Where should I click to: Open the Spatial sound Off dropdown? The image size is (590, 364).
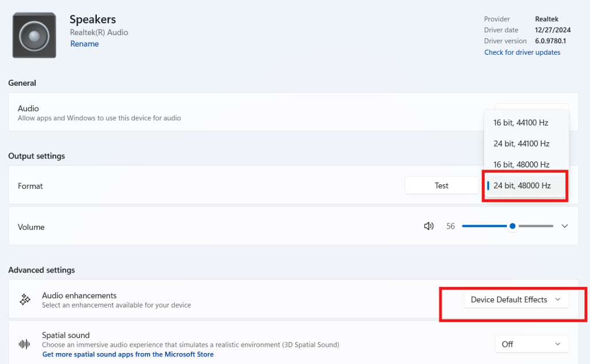pyautogui.click(x=531, y=344)
